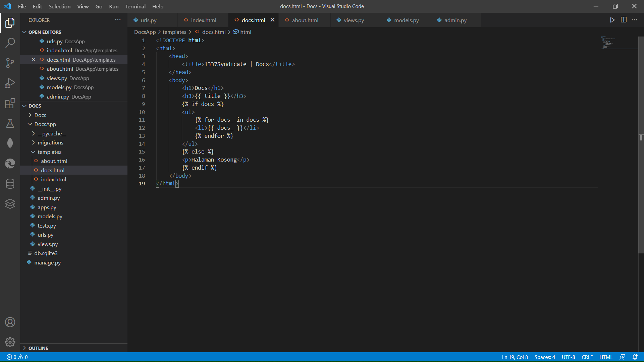This screenshot has width=644, height=362.
Task: Open the Source Control view
Action: click(x=10, y=63)
